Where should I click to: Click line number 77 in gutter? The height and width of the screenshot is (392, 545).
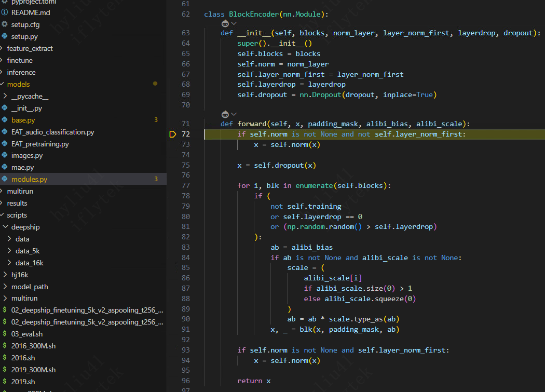(x=186, y=185)
